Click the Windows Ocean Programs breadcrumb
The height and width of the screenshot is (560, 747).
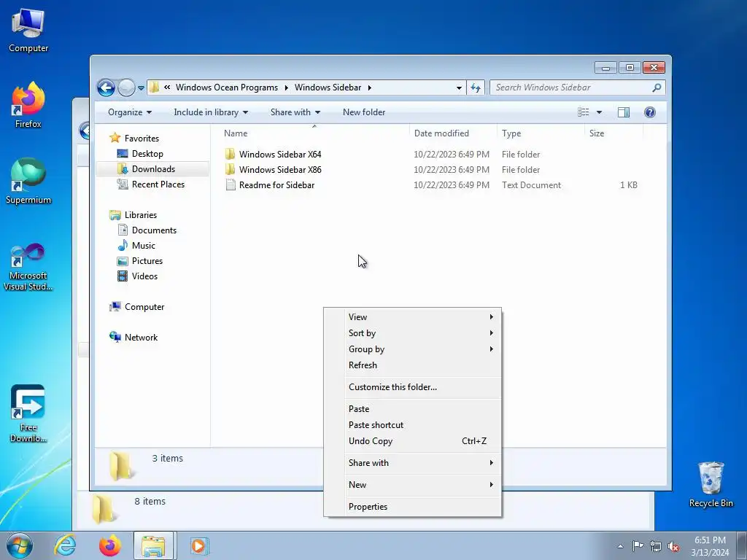[227, 87]
